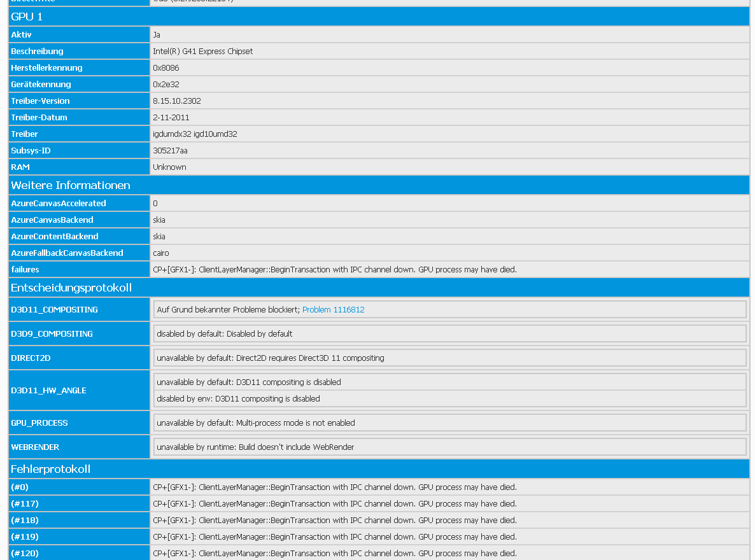The width and height of the screenshot is (755, 560).
Task: Select the 'AzureCanvasBackend' label
Action: [x=52, y=220]
